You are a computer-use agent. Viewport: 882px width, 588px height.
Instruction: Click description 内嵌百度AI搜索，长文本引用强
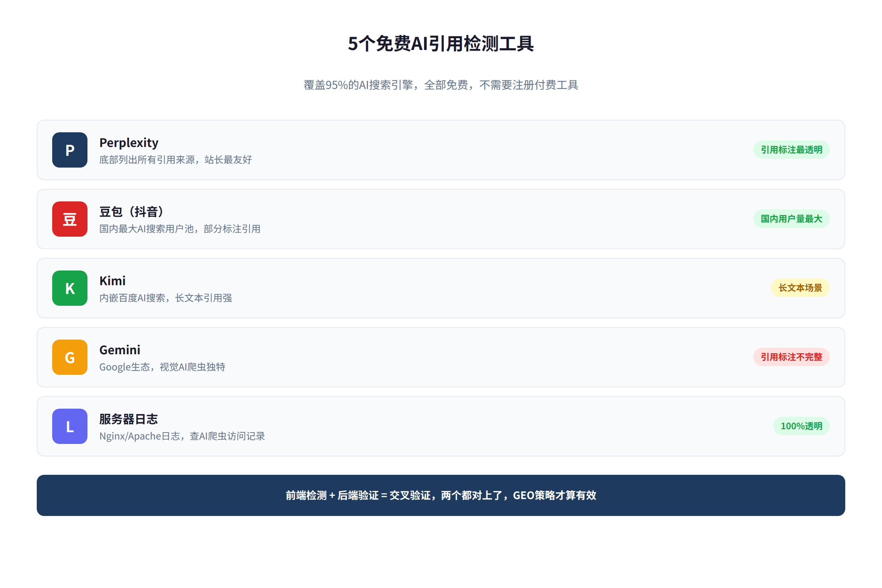166,298
